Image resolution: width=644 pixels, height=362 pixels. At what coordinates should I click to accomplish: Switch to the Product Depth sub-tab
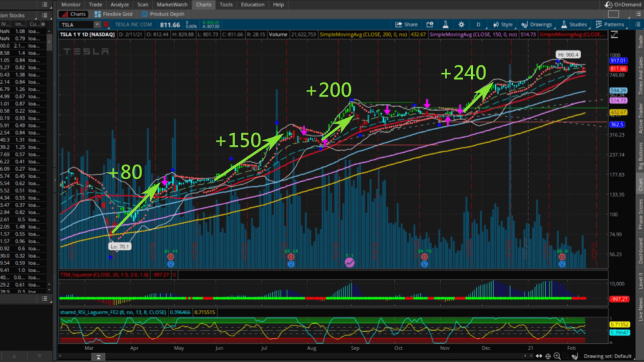point(163,14)
